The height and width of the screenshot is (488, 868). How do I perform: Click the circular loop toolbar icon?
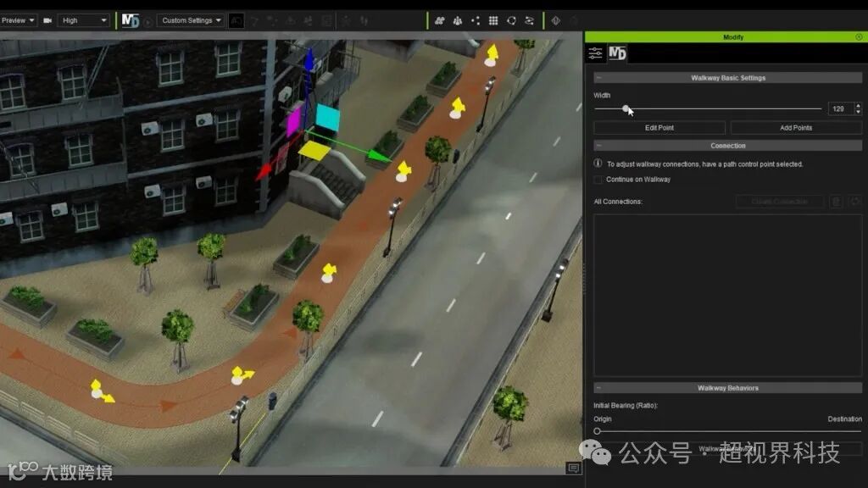click(x=511, y=20)
